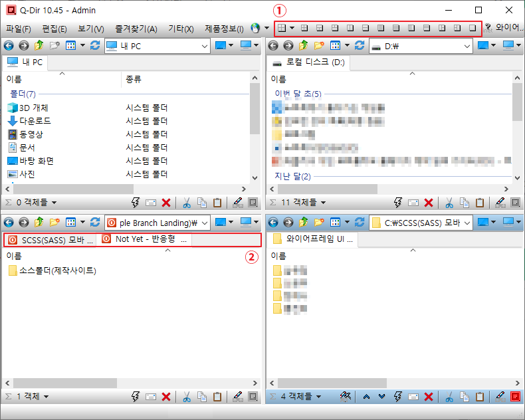Refresh the D:₩ pane

click(x=360, y=45)
